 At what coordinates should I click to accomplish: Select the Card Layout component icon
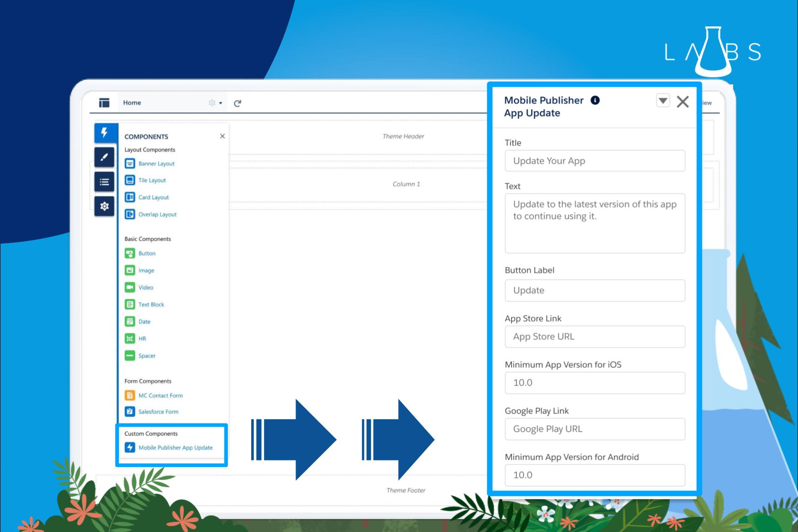(130, 197)
